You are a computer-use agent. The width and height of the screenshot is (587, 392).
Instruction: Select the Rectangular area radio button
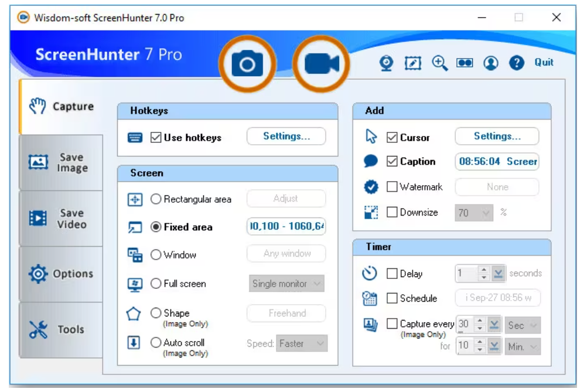point(156,199)
